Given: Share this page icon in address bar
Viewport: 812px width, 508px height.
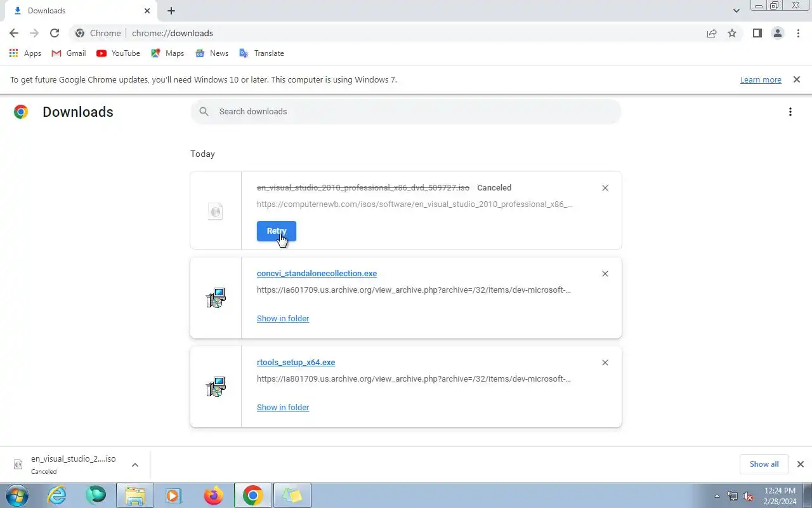Looking at the screenshot, I should 712,33.
